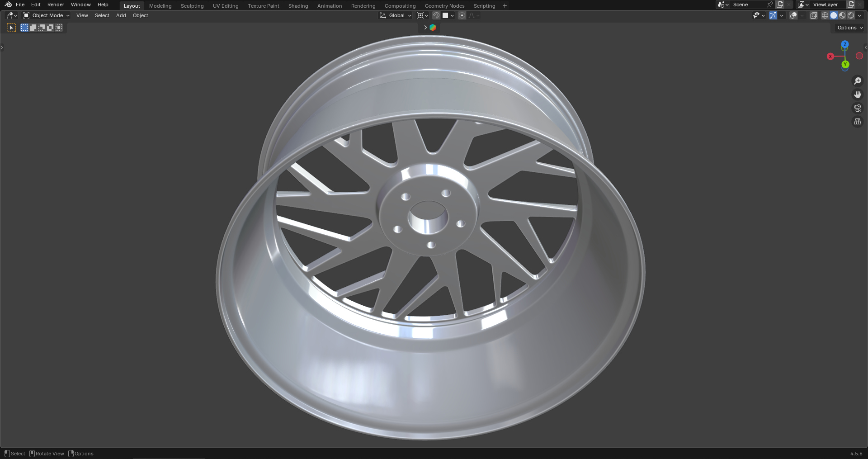
Task: Choose Extend existing selection mode icon
Action: (x=33, y=28)
